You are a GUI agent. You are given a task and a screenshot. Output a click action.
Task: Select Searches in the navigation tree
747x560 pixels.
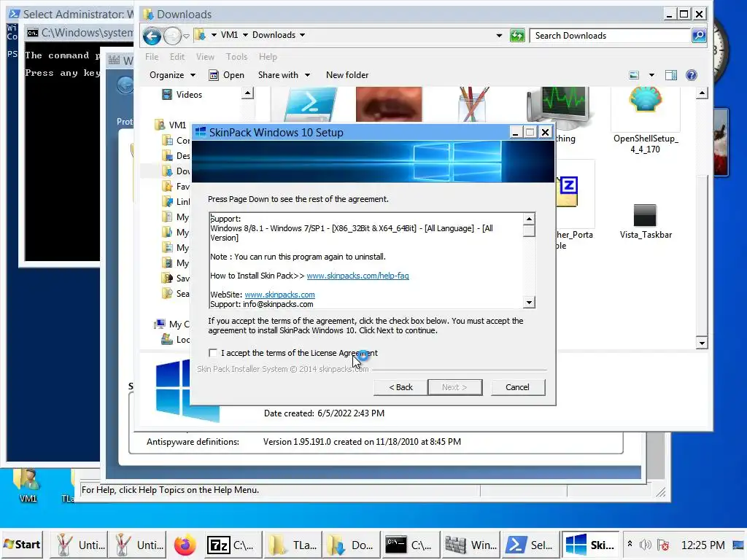tap(177, 293)
